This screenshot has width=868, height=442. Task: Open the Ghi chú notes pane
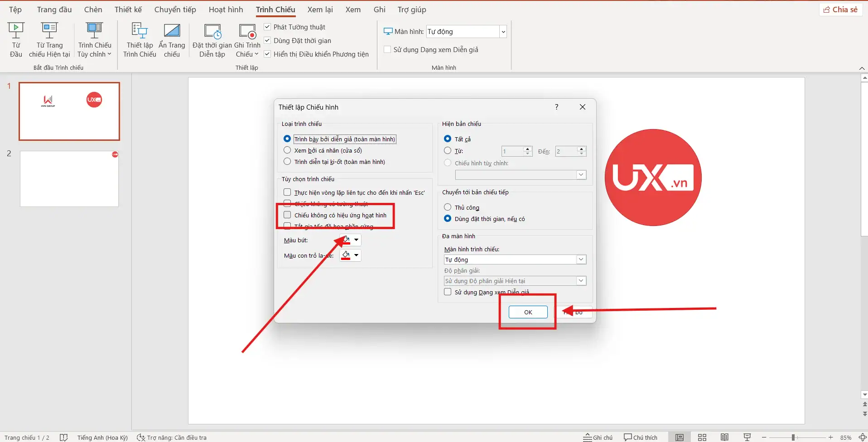[598, 437]
